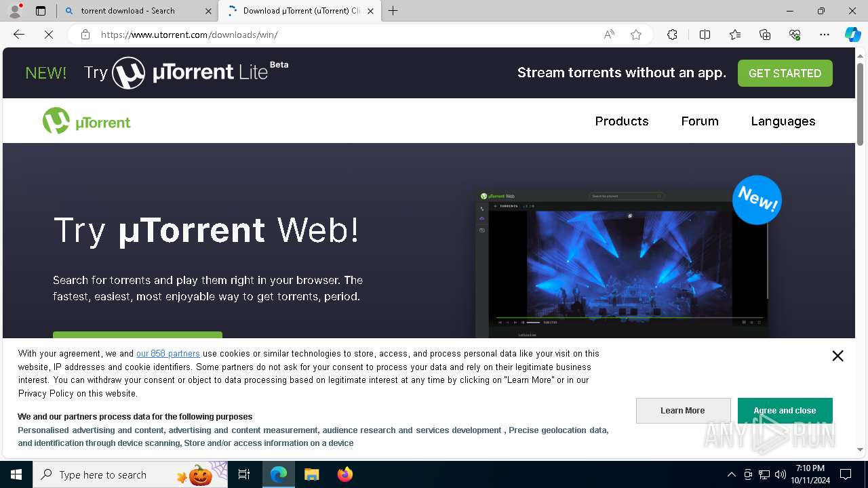Open the Edge profile avatar icon

coord(15,10)
